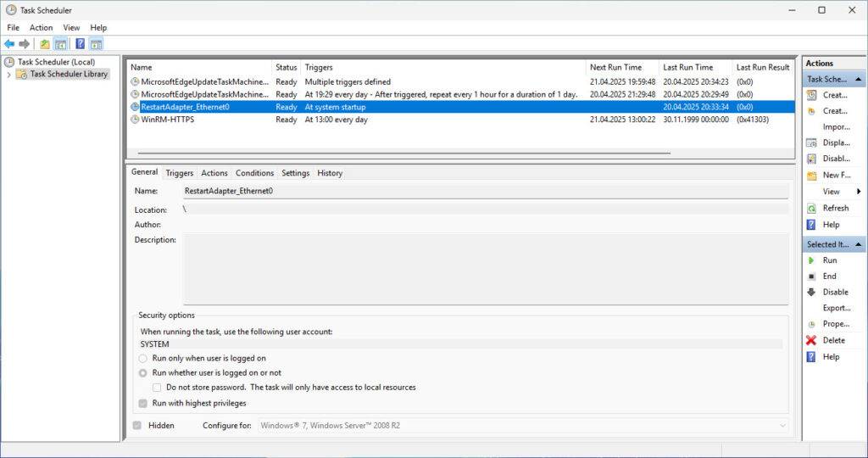Switch to the Actions tab
Screen dimensions: 868x458
(x=214, y=173)
